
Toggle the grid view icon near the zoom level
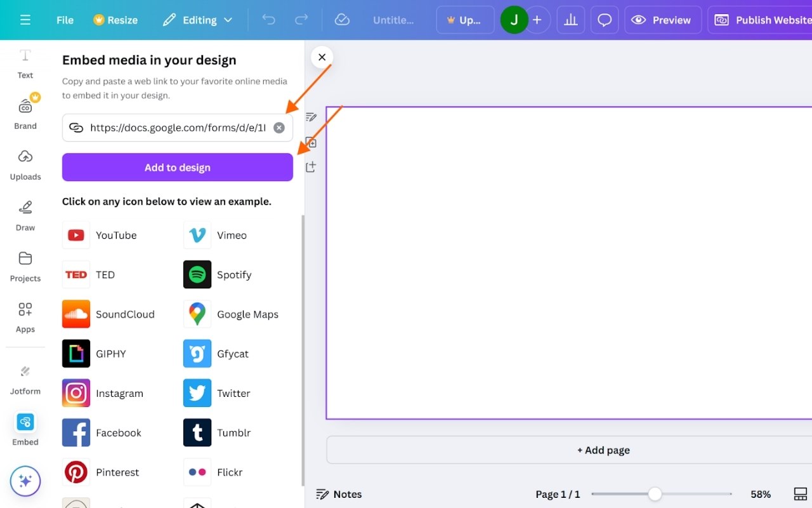tap(800, 493)
